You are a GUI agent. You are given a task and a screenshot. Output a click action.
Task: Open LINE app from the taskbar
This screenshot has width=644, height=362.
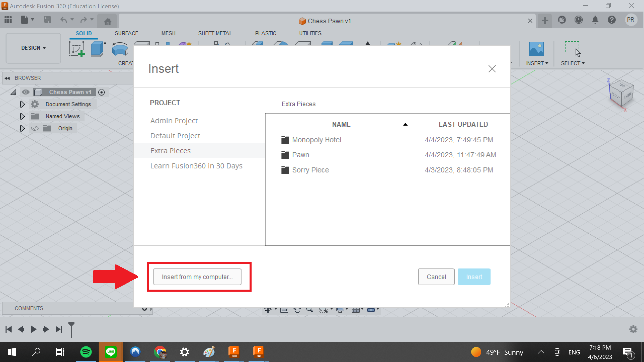(110, 352)
